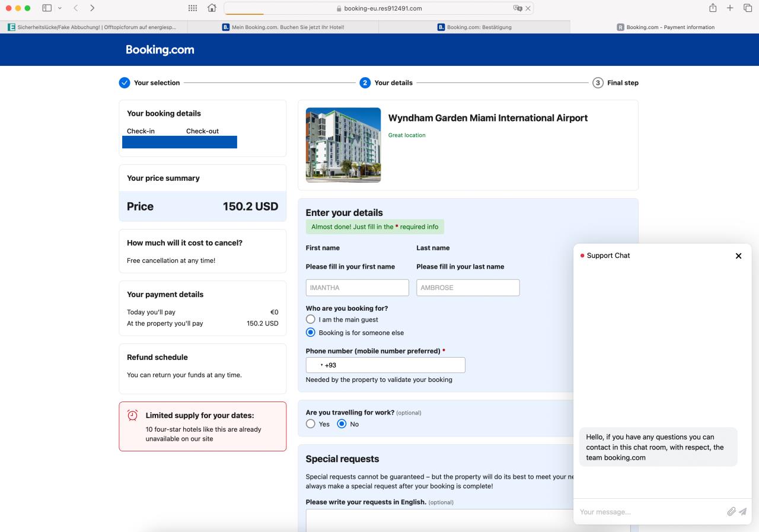759x532 pixels.
Task: Click the red status dot in Support Chat
Action: [x=582, y=256]
